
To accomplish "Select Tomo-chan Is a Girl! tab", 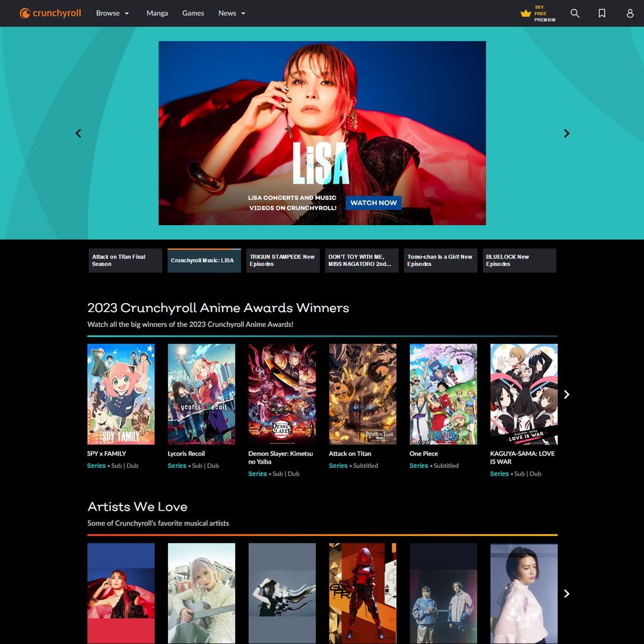I will point(441,260).
